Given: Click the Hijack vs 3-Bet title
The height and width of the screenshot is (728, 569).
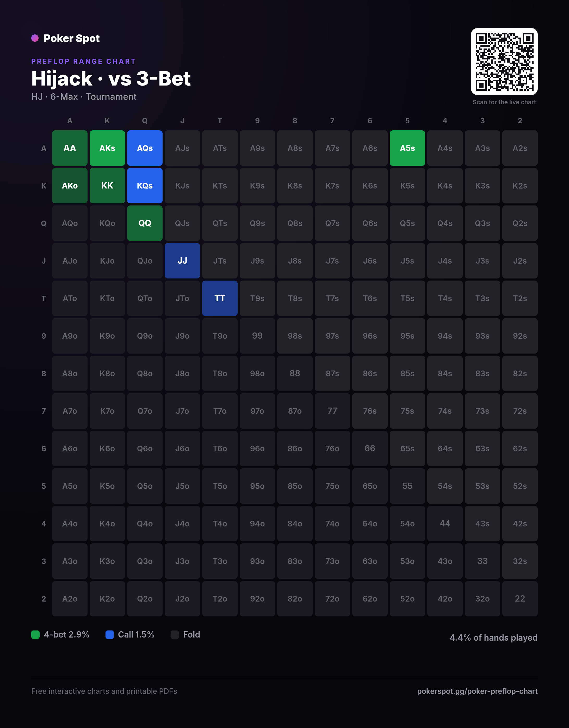Looking at the screenshot, I should click(x=111, y=79).
